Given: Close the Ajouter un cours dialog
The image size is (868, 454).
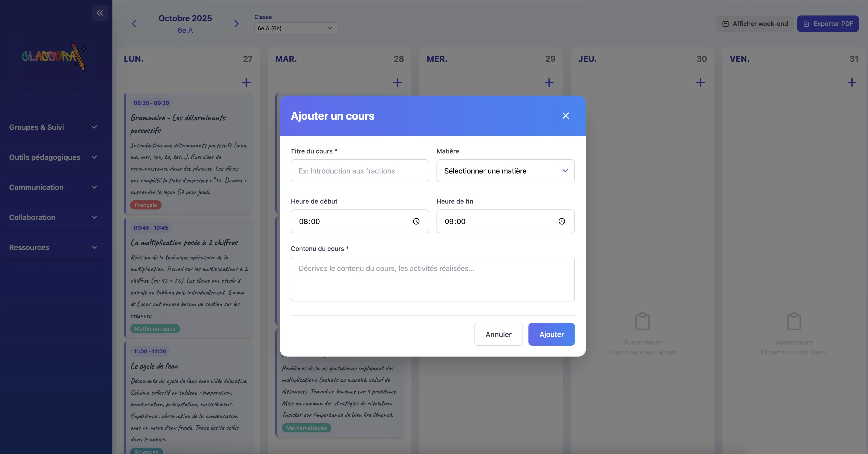Looking at the screenshot, I should (565, 116).
